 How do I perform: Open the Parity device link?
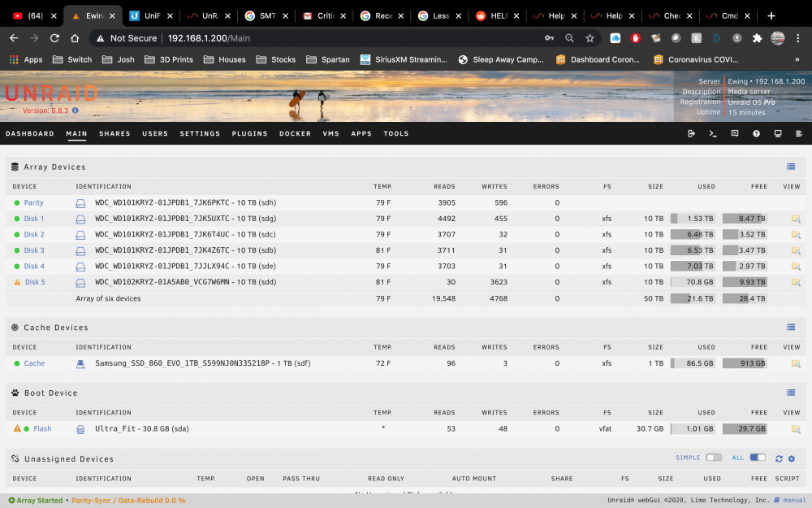tap(33, 202)
